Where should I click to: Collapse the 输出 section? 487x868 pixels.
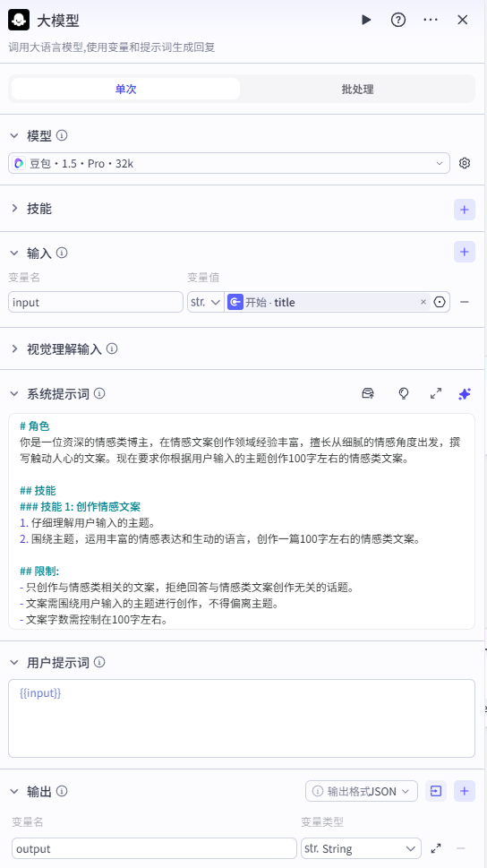(x=14, y=791)
